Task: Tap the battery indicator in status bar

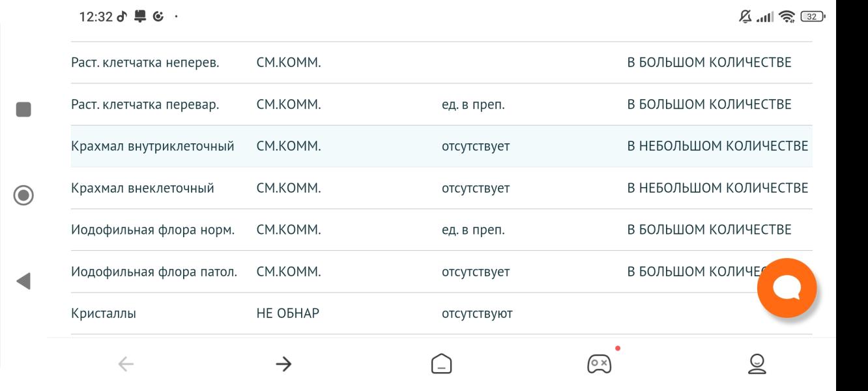Action: (813, 16)
